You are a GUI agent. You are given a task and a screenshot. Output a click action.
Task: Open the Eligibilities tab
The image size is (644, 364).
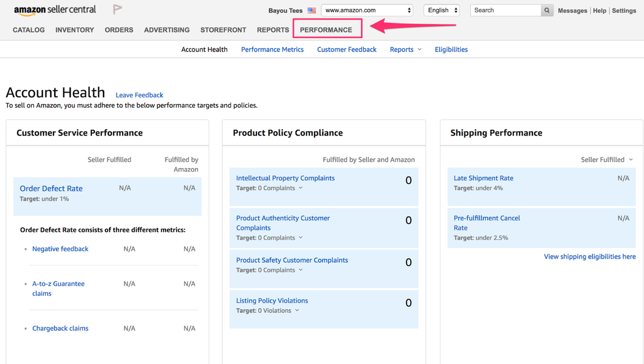(x=451, y=49)
